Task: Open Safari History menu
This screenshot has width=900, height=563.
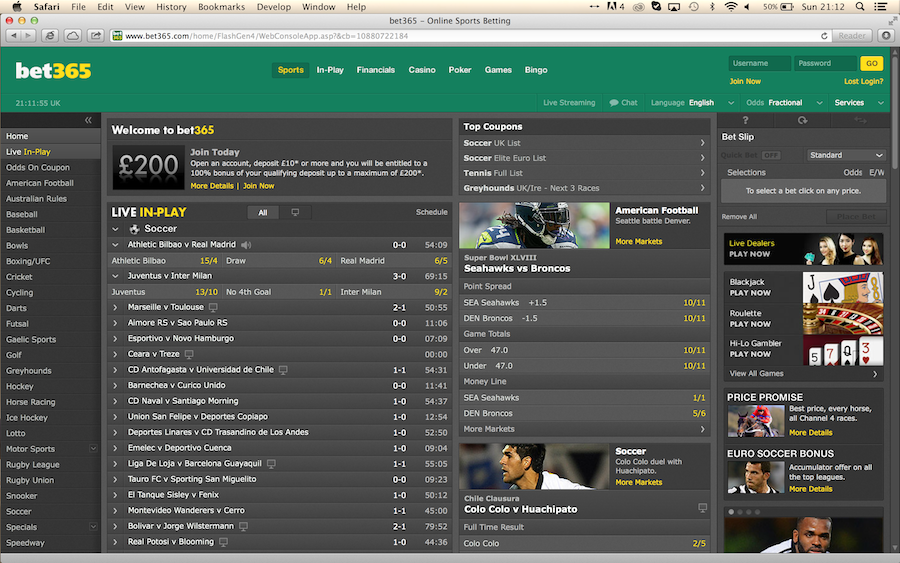Action: pos(171,7)
